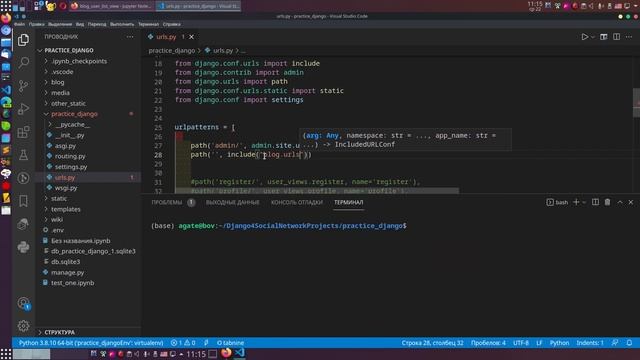Switch to ПРОБЛЕМЫ panel tab
Image resolution: width=640 pixels, height=360 pixels.
(x=167, y=202)
